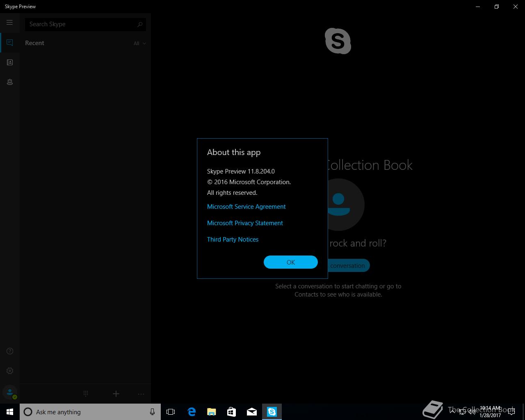Open Skype settings gear icon
The width and height of the screenshot is (525, 420).
(x=10, y=371)
